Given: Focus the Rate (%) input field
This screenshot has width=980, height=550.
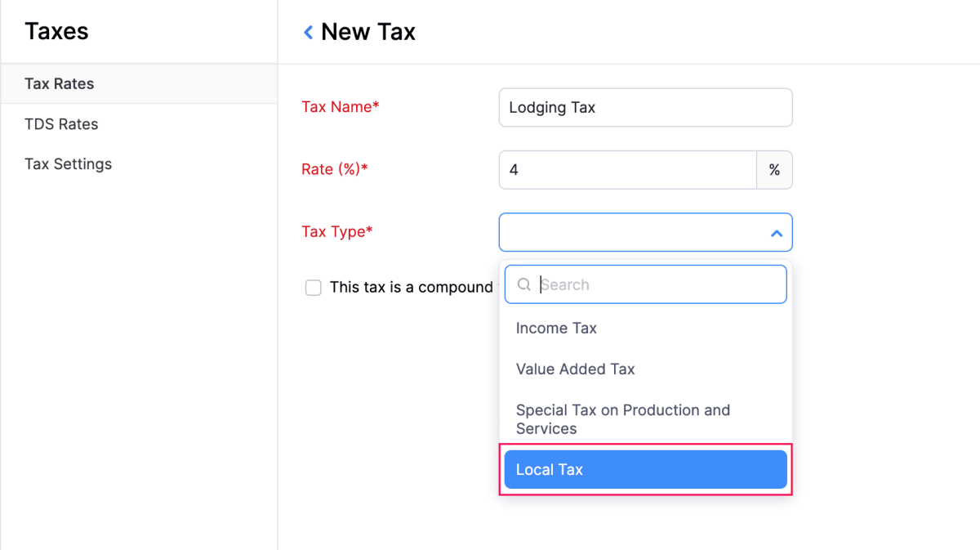Looking at the screenshot, I should [x=628, y=170].
